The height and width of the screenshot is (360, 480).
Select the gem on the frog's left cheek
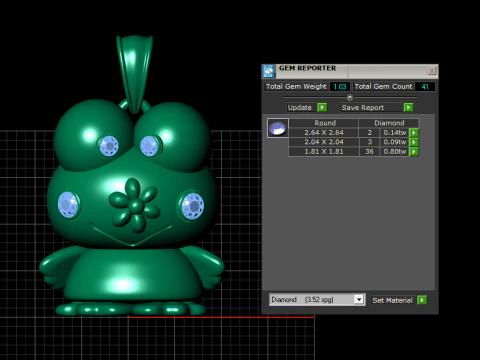68,205
